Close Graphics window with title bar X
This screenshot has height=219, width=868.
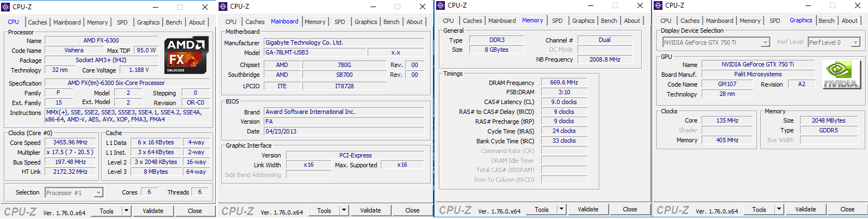[857, 5]
